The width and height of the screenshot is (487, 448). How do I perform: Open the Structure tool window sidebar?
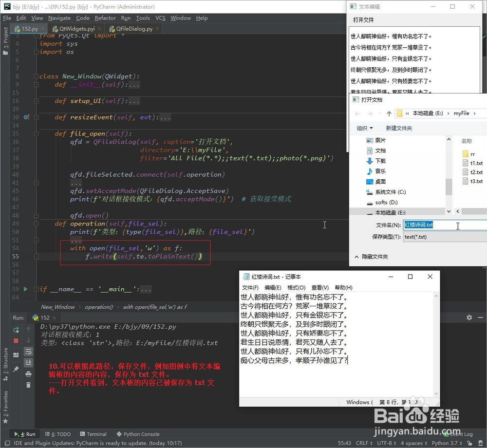click(x=5, y=364)
